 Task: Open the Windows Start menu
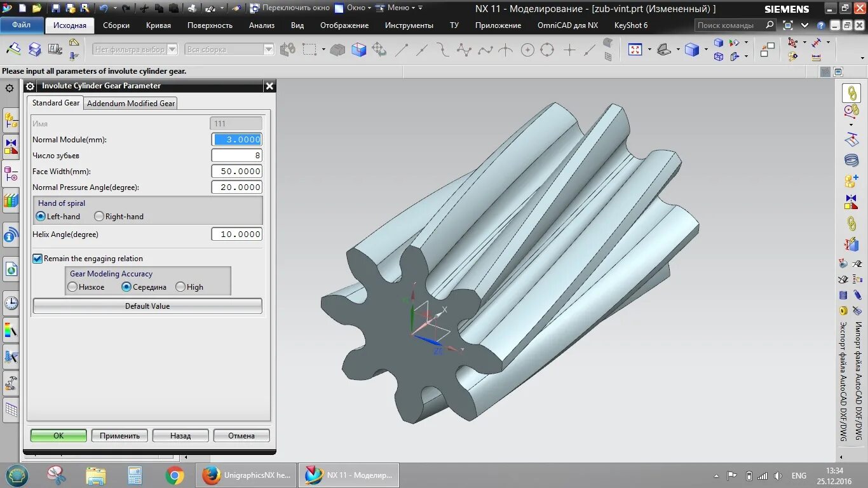click(17, 475)
